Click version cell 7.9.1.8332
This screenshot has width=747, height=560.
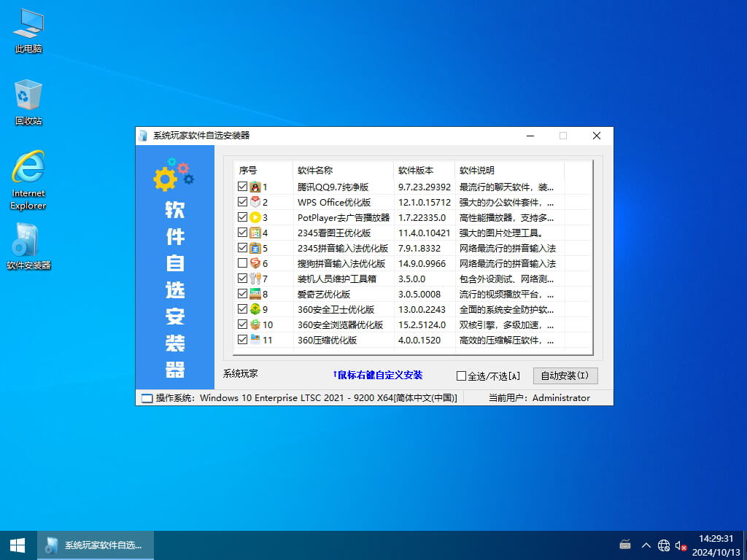coord(419,248)
